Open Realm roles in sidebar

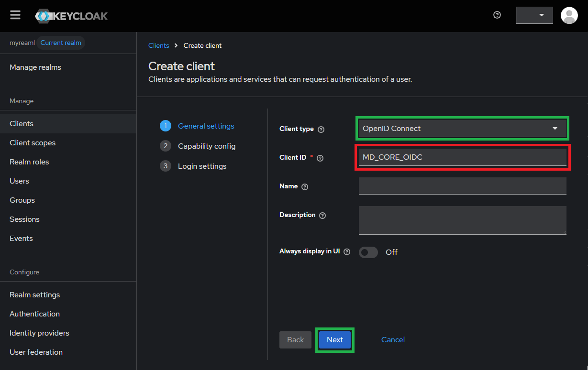(x=29, y=162)
